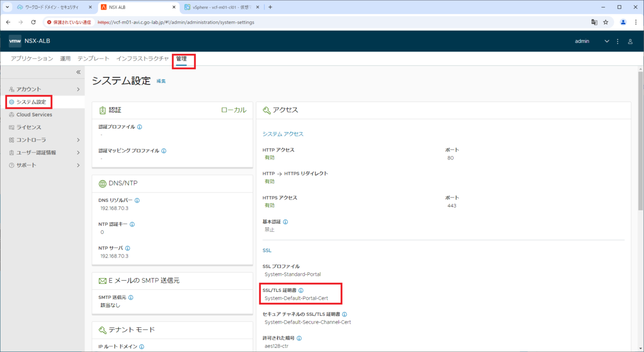Click info icon next to IP ルート ドメイン

point(142,347)
